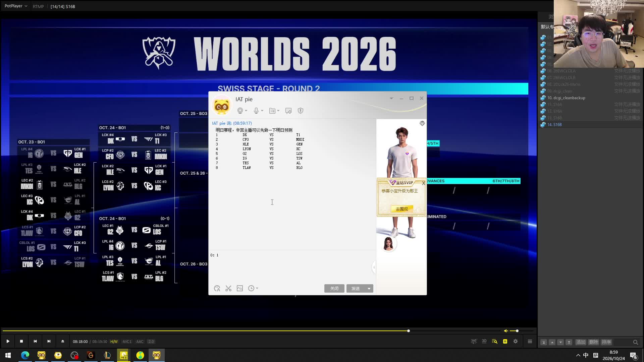This screenshot has width=644, height=362.
Task: Open the emoji picker in chat input toolbar
Action: click(x=217, y=288)
